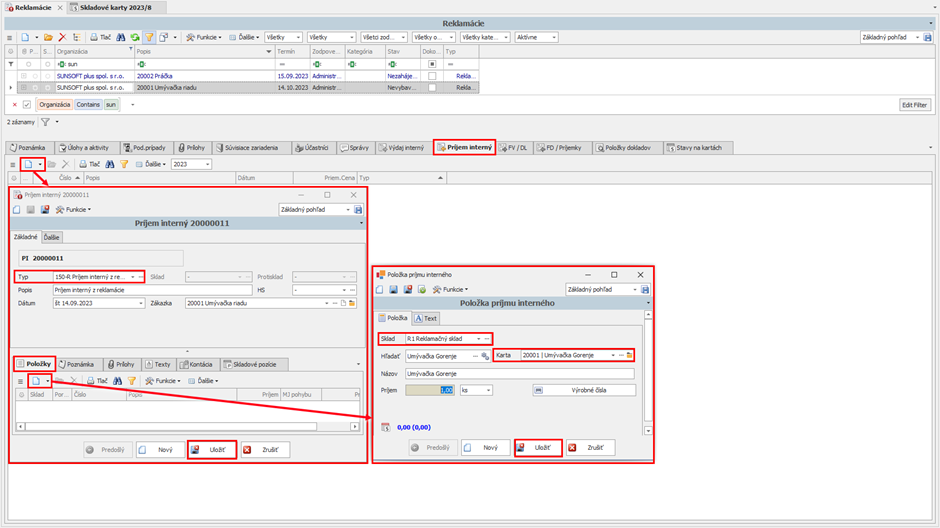Click the folder icon beside the Karta field

(629, 355)
